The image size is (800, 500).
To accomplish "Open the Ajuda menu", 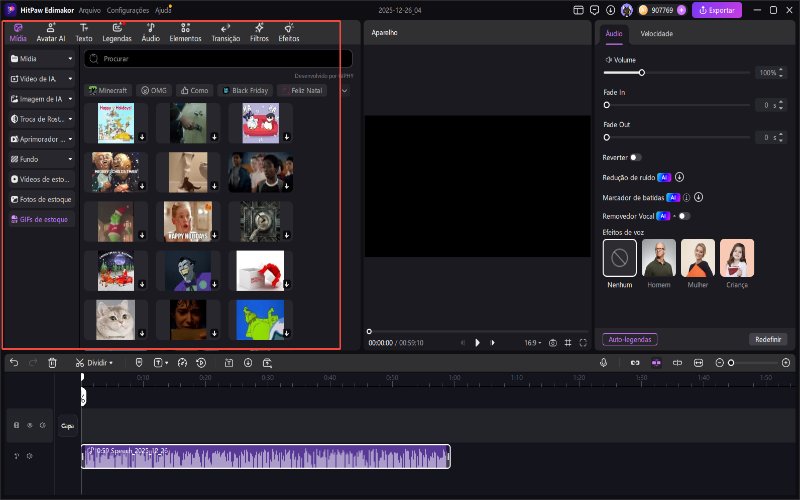I will 163,10.
